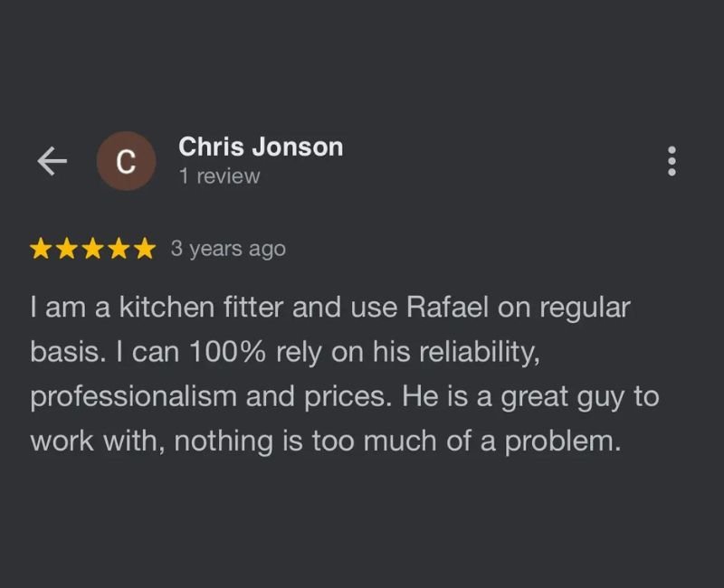The width and height of the screenshot is (724, 588).
Task: Click the first yellow rating star
Action: (42, 249)
